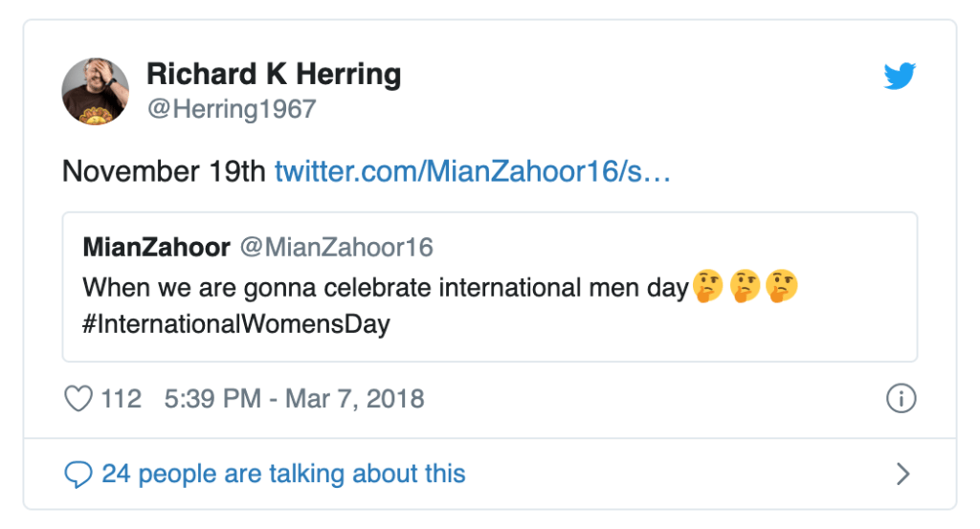The width and height of the screenshot is (980, 529).
Task: Expand the conversation with the right chevron
Action: tap(902, 474)
